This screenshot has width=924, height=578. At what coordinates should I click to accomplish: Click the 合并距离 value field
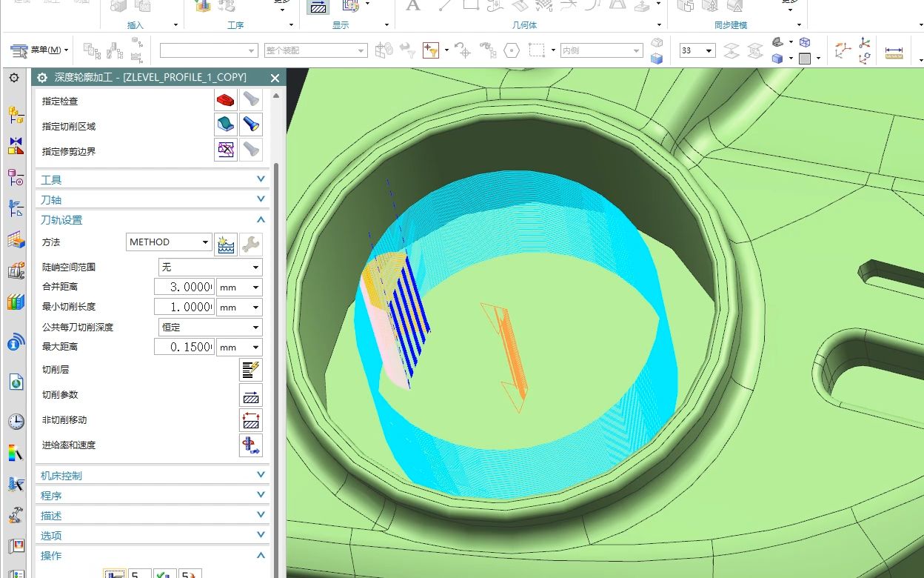184,287
